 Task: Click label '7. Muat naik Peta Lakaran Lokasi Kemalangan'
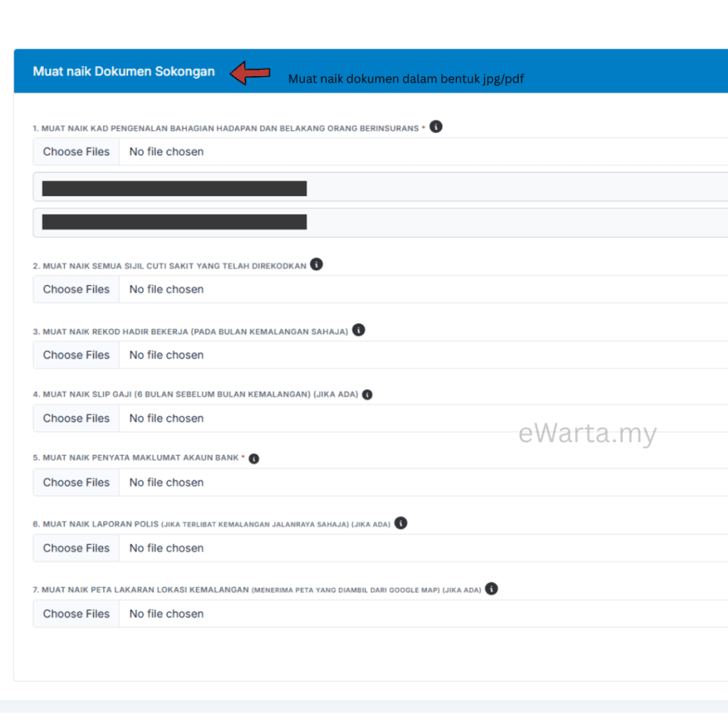coord(257,589)
